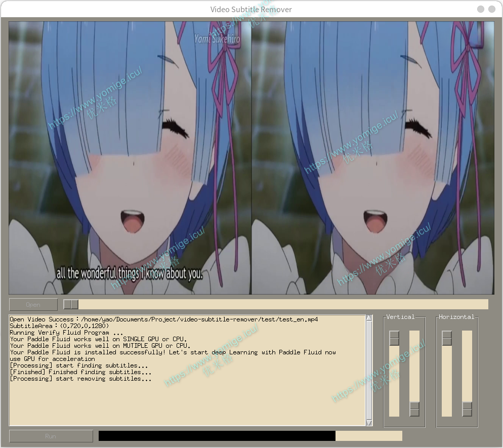The image size is (503, 448).
Task: Click the right subtitle-removed video preview
Action: pos(372,157)
